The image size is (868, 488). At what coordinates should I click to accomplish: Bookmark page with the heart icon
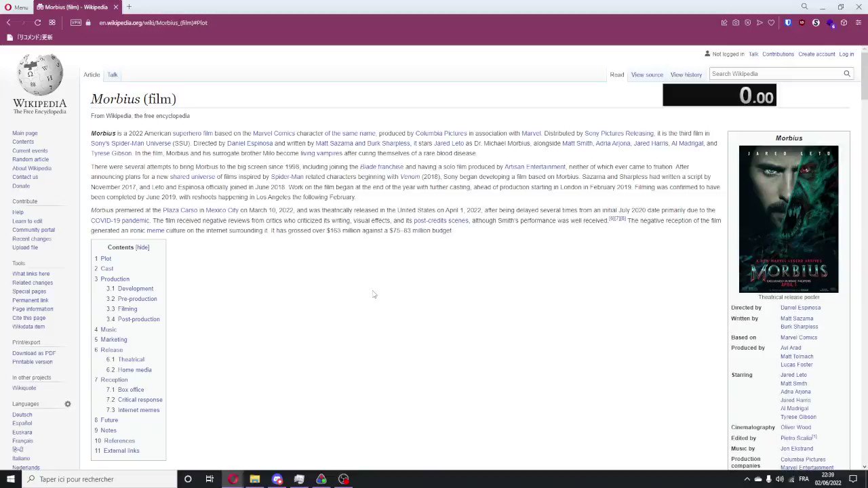coord(771,22)
